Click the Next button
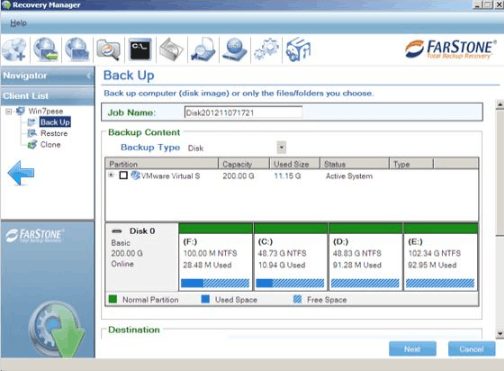 (412, 349)
